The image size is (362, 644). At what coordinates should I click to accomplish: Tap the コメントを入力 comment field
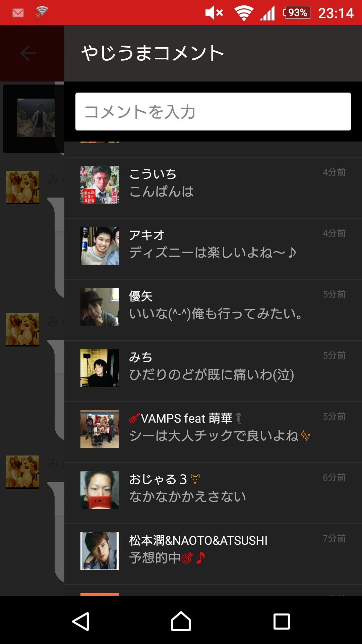(x=213, y=112)
